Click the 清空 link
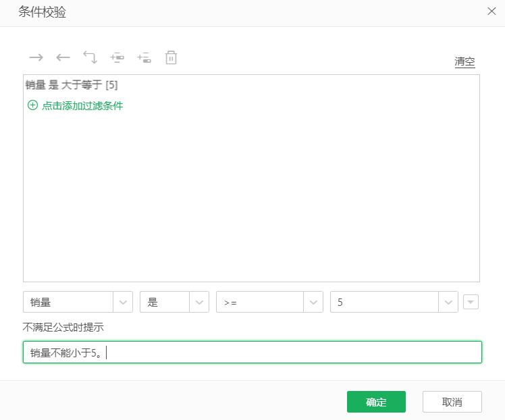The image size is (505, 420). (x=464, y=61)
